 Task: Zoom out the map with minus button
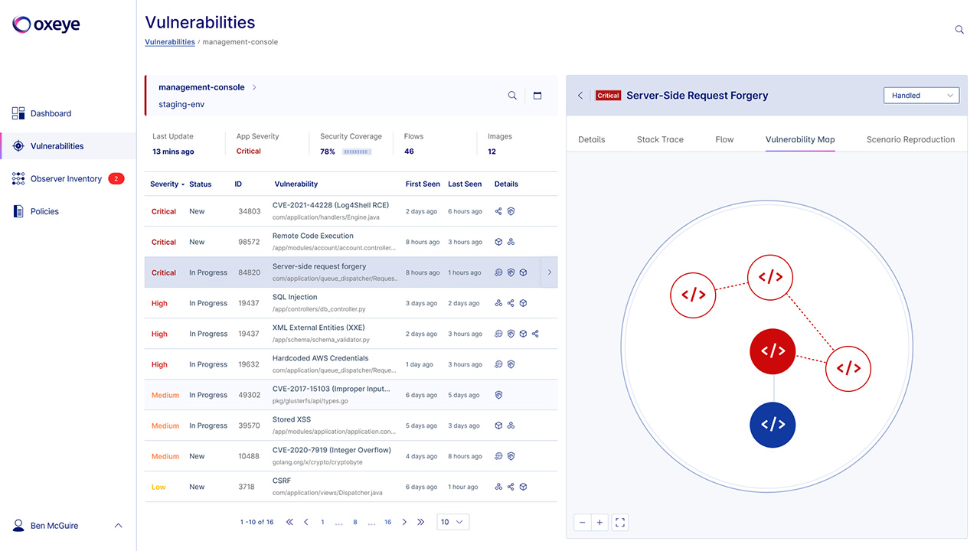(583, 523)
